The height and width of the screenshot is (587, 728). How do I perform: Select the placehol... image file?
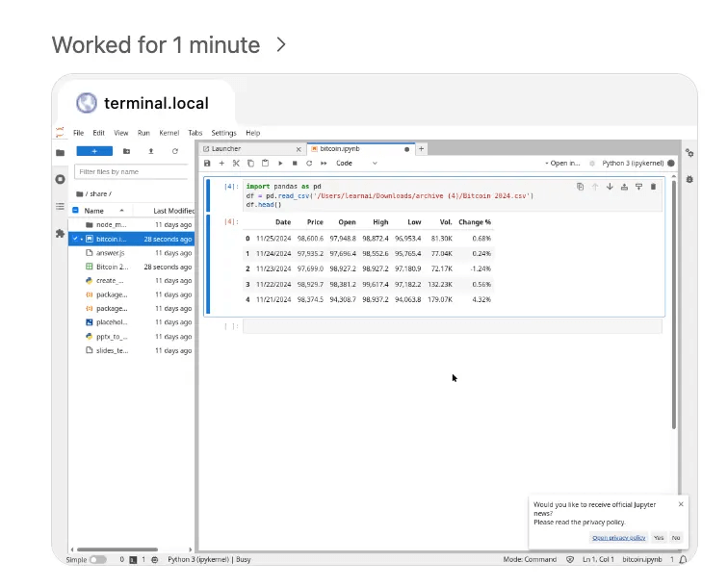point(131,322)
